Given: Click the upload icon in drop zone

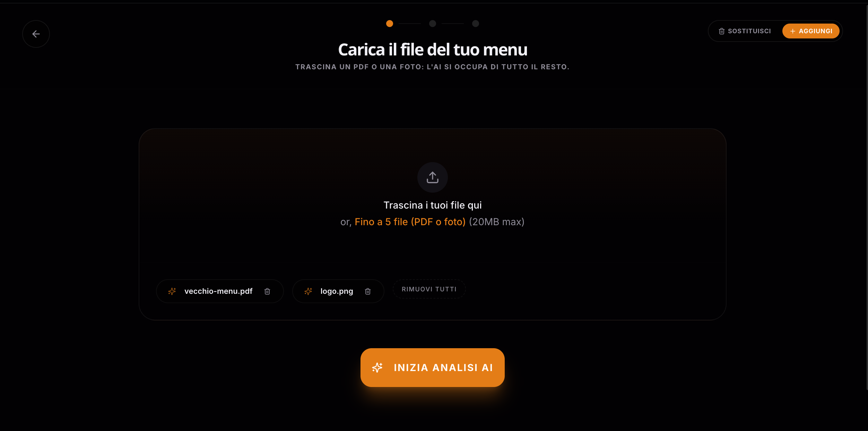Looking at the screenshot, I should click(x=433, y=177).
